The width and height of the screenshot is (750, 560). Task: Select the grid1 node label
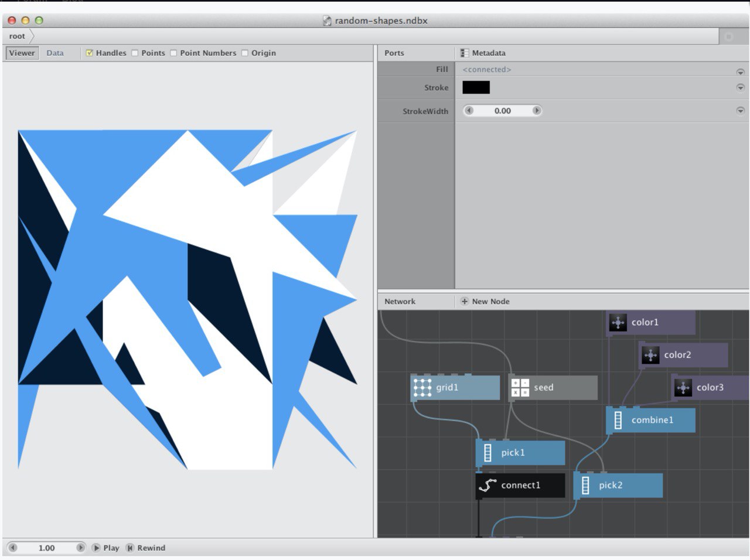[x=447, y=387]
